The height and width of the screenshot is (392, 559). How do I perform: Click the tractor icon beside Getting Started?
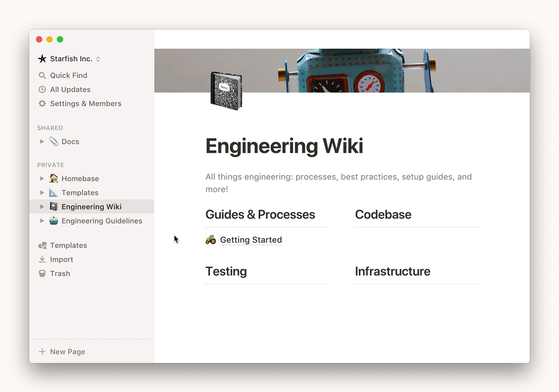coord(211,240)
